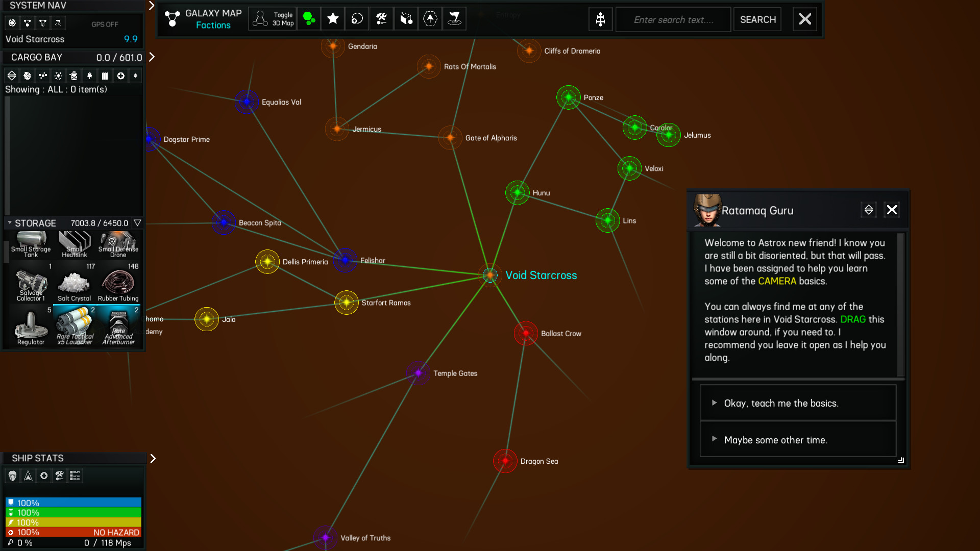Toggle the 3D Map view
This screenshot has height=551, width=980.
pyautogui.click(x=272, y=19)
